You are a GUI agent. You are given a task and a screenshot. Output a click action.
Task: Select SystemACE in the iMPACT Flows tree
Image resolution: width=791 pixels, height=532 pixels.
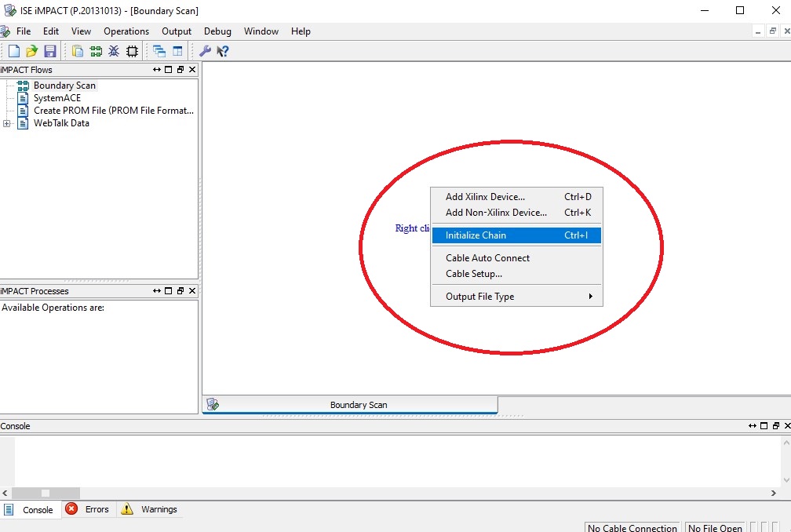click(x=57, y=98)
